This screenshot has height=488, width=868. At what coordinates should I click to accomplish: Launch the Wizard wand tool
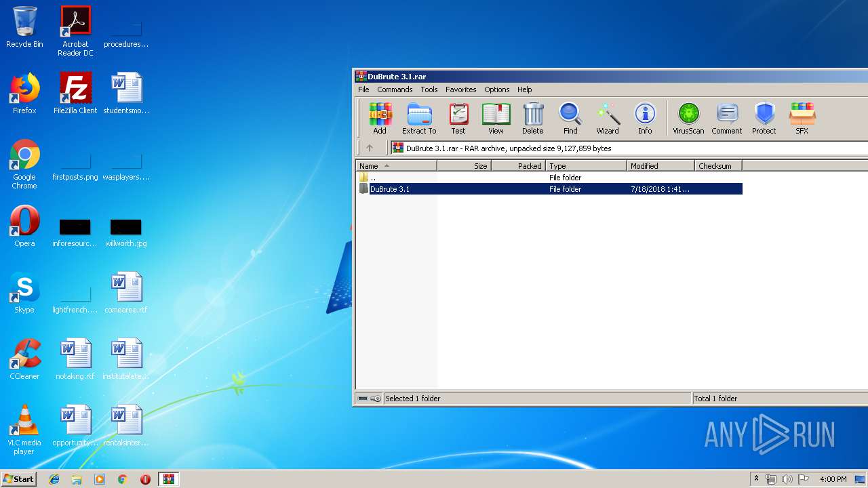[x=608, y=119]
